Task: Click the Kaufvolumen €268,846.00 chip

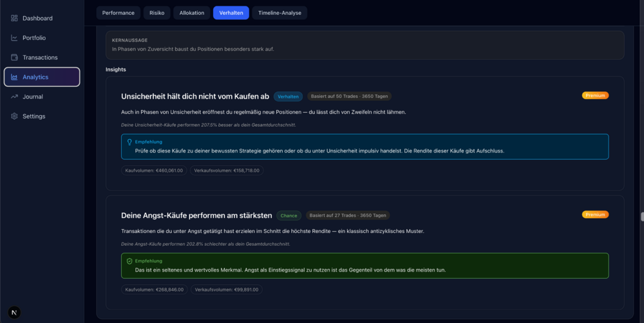Action: pos(155,290)
